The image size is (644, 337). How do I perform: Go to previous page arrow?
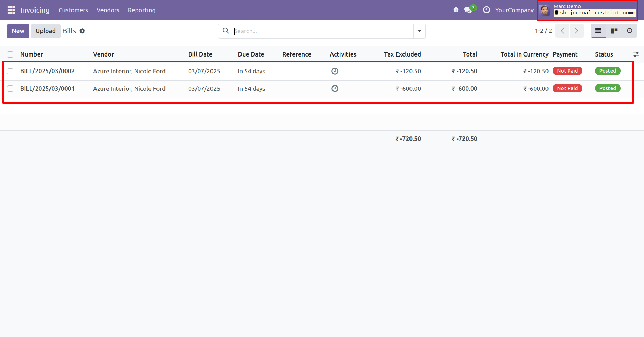coord(562,31)
